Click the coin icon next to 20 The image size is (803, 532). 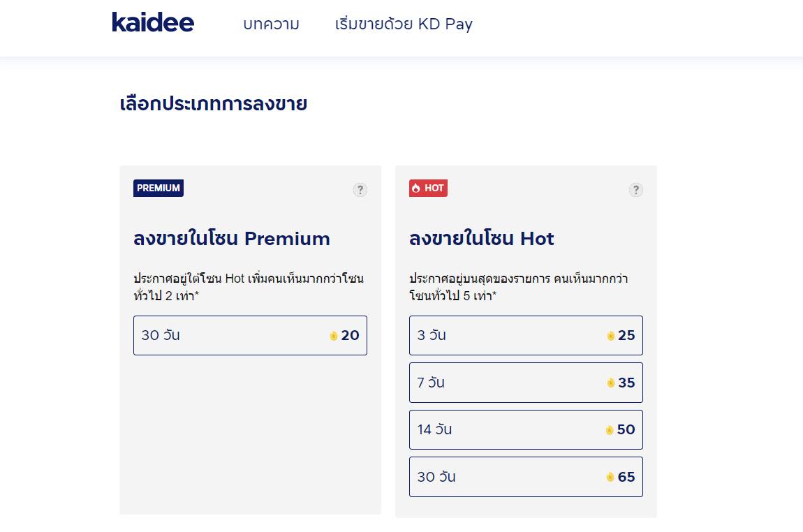pos(334,336)
